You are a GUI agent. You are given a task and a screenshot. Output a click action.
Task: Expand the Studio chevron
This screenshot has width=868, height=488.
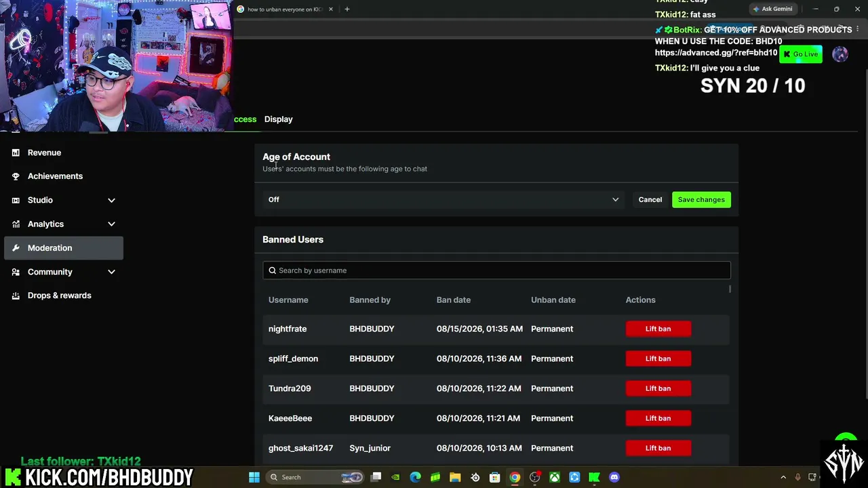click(111, 200)
